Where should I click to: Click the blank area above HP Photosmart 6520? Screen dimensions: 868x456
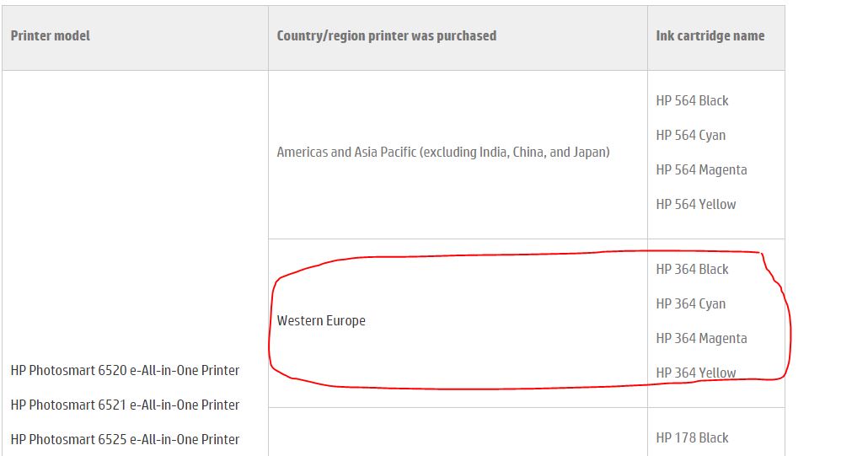[135, 211]
